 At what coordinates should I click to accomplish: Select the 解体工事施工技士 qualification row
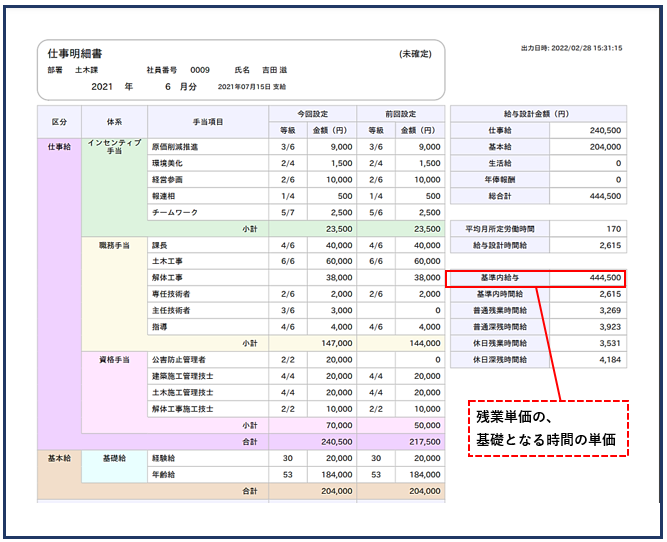(x=182, y=408)
